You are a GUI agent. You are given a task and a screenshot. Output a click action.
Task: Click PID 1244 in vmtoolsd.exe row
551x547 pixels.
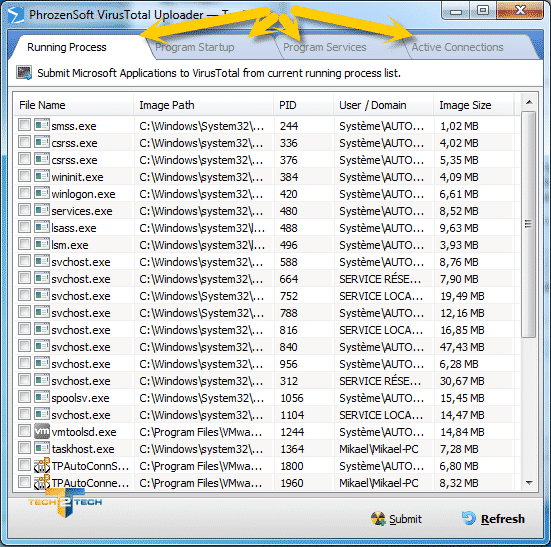pos(292,432)
